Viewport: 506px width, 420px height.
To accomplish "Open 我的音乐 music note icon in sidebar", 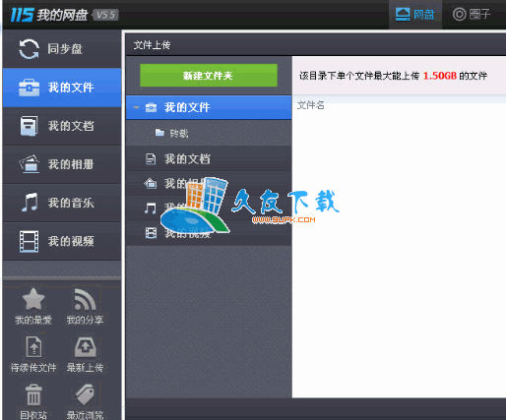I will (30, 203).
